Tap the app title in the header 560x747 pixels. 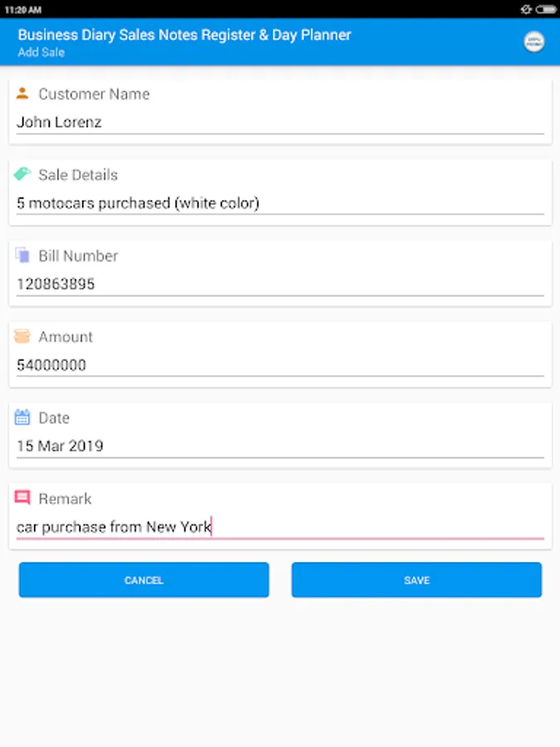184,35
